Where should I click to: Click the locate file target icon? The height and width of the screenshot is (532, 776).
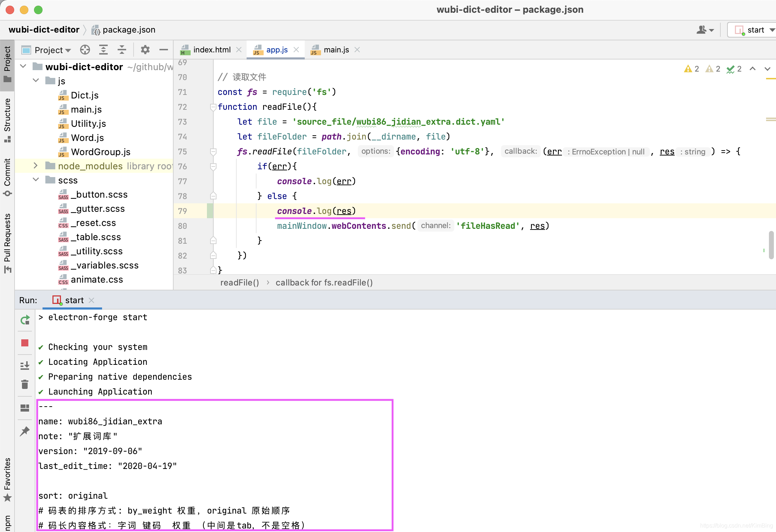(85, 50)
